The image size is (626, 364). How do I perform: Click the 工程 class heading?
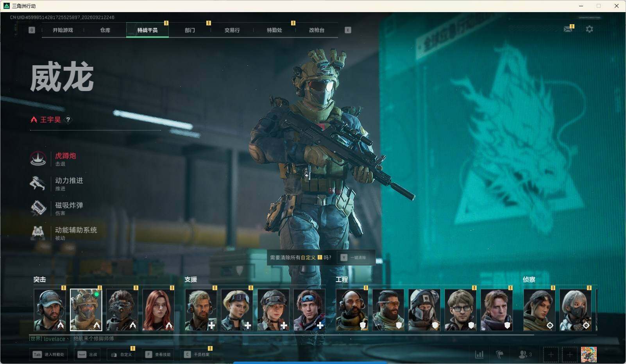click(342, 280)
